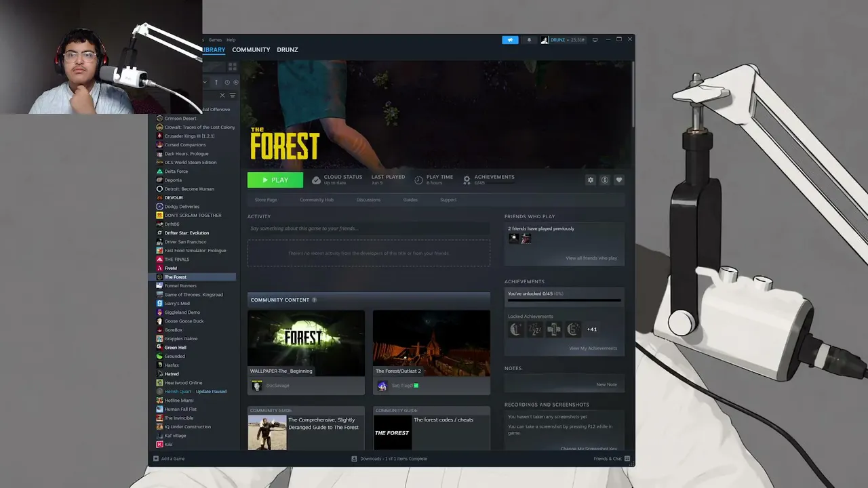Image resolution: width=868 pixels, height=488 pixels.
Task: Open the Help menu
Action: click(x=231, y=40)
